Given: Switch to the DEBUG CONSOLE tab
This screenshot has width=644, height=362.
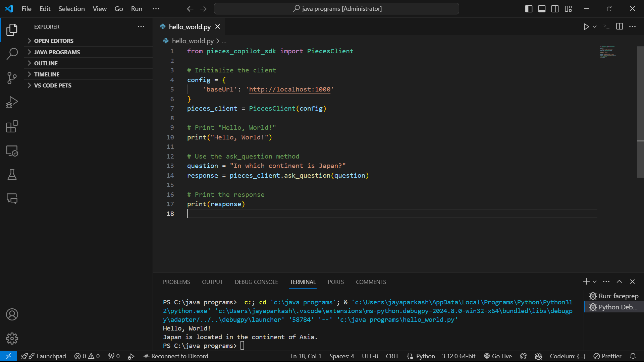Looking at the screenshot, I should click(x=256, y=282).
